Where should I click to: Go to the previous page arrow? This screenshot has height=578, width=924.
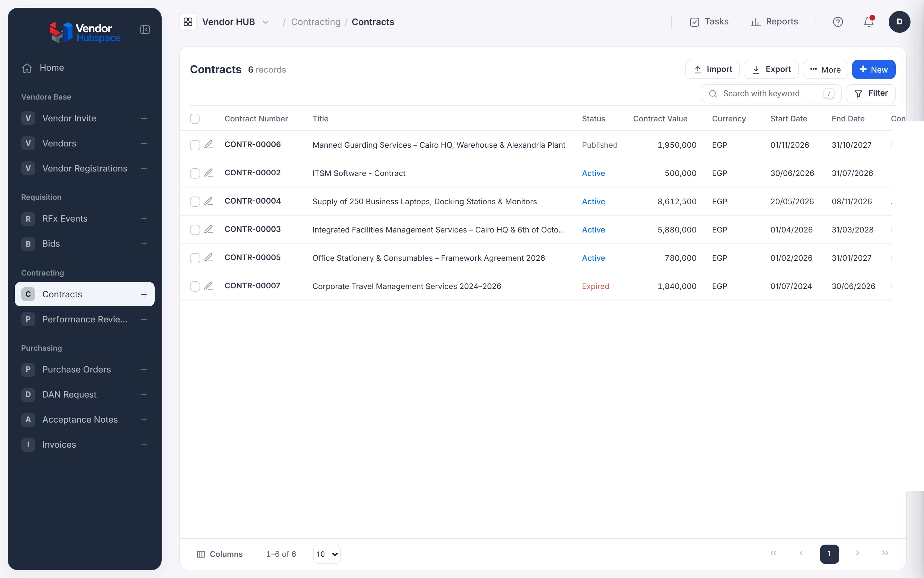click(801, 553)
